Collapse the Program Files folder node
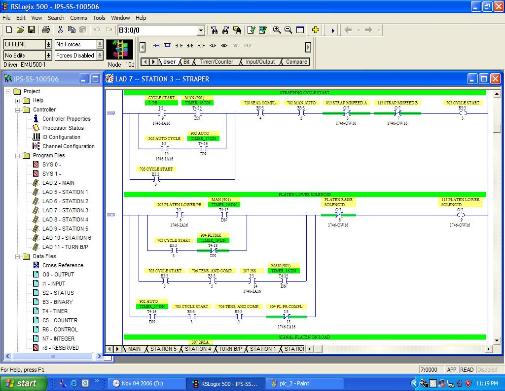 18,155
